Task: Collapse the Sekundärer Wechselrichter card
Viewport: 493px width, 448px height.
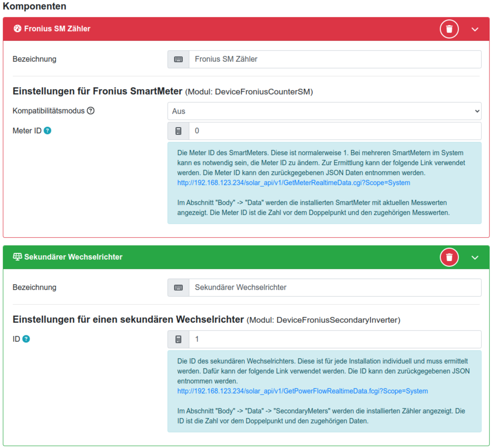Action: click(475, 257)
